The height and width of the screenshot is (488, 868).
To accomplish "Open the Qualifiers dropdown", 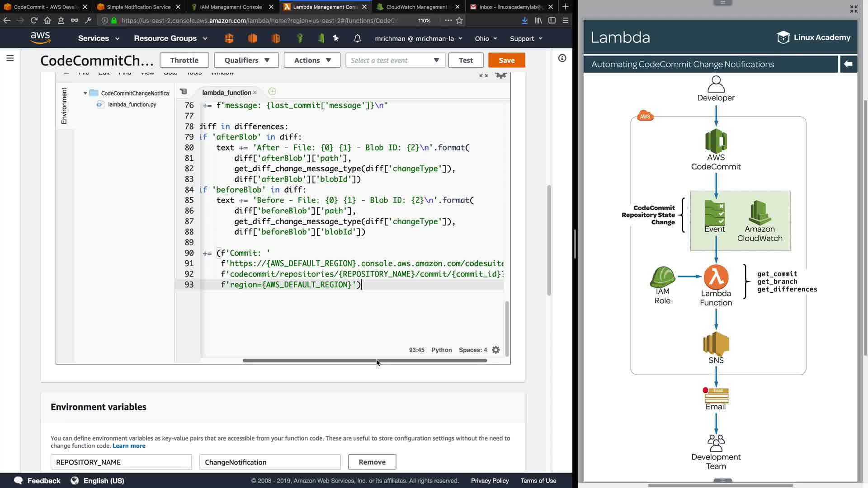I will 246,60.
